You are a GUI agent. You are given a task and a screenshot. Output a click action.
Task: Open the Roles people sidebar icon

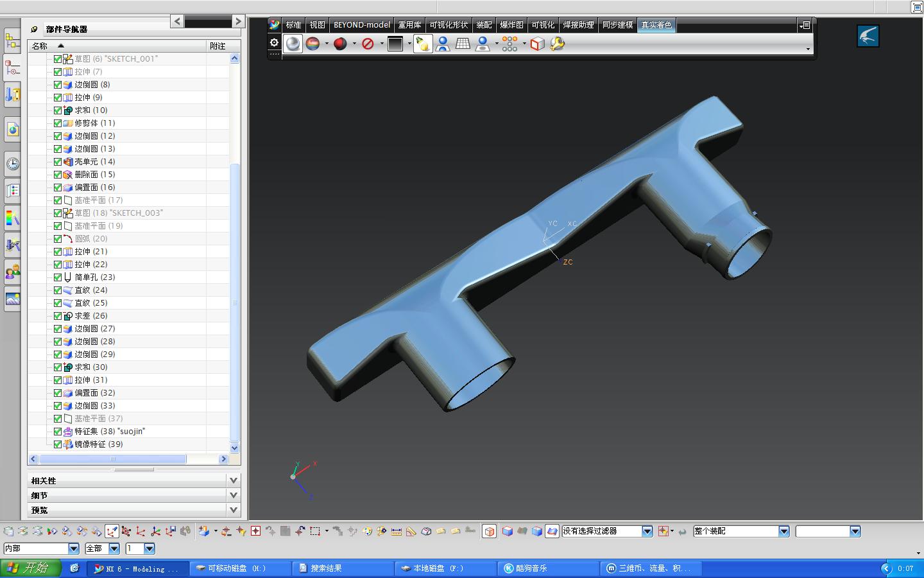coord(12,272)
